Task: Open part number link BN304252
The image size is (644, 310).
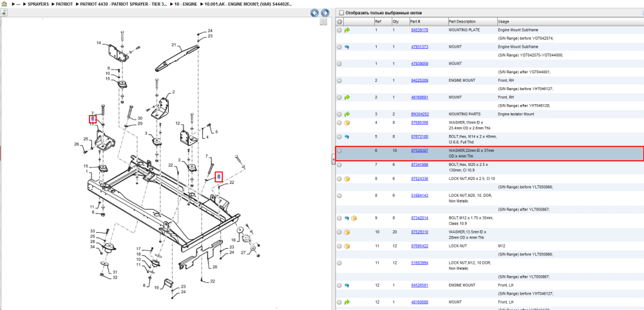Action: click(420, 114)
